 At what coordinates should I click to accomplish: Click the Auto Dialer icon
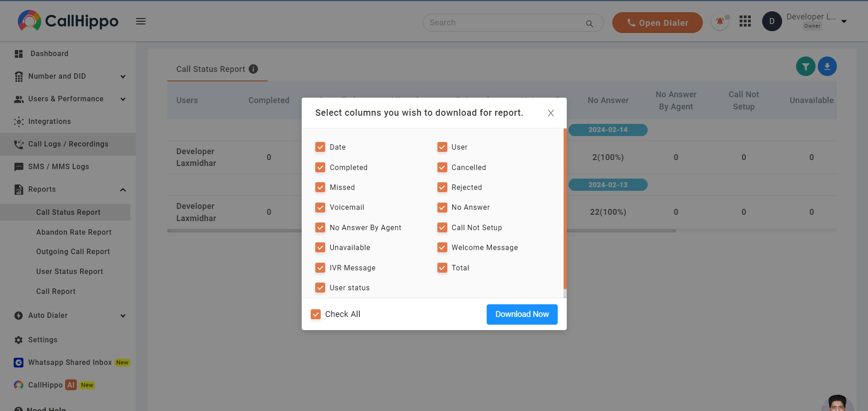pos(19,316)
